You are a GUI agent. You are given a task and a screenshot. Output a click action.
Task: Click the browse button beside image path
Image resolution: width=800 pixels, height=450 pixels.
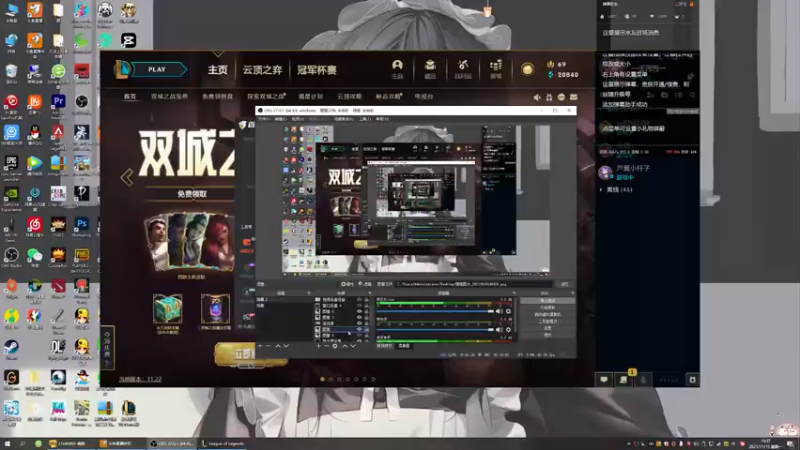pos(564,284)
